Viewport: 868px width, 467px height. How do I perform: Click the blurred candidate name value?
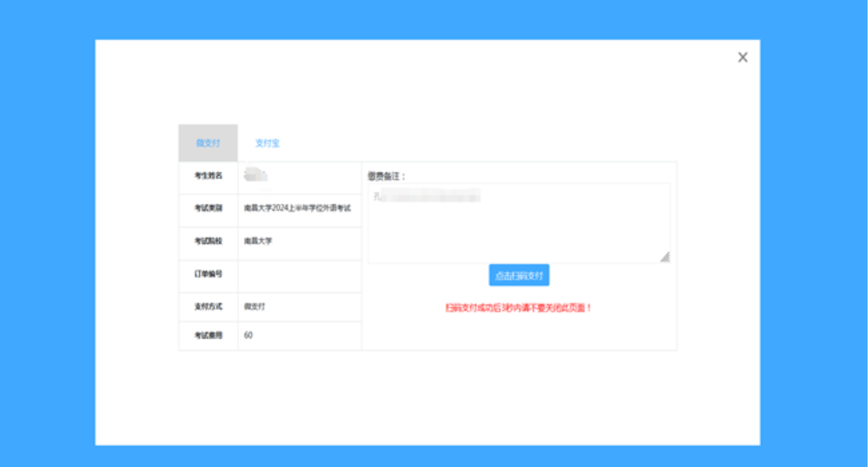(255, 175)
